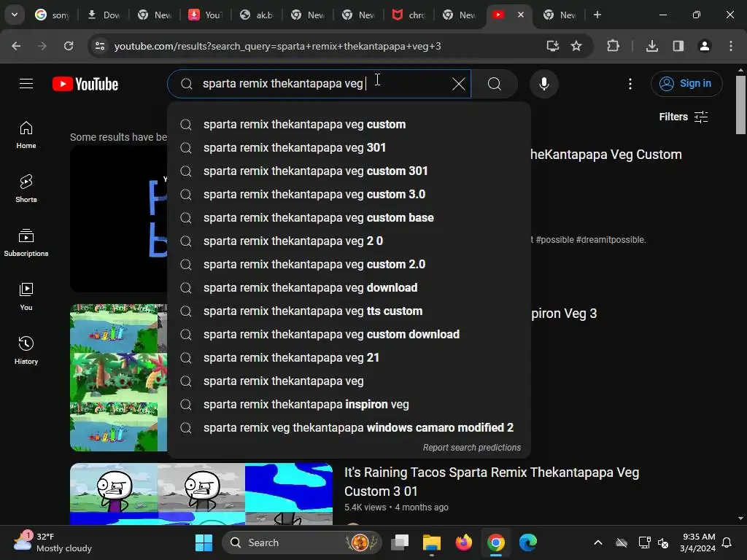
Task: Submit search with the magnifier button
Action: tap(495, 84)
